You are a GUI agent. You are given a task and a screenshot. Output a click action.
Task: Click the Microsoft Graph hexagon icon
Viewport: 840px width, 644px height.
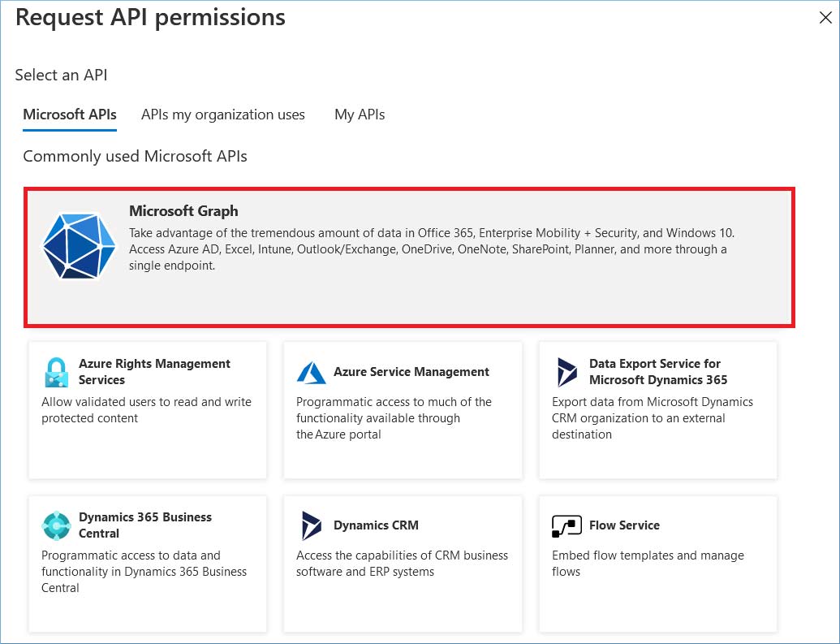pyautogui.click(x=79, y=246)
